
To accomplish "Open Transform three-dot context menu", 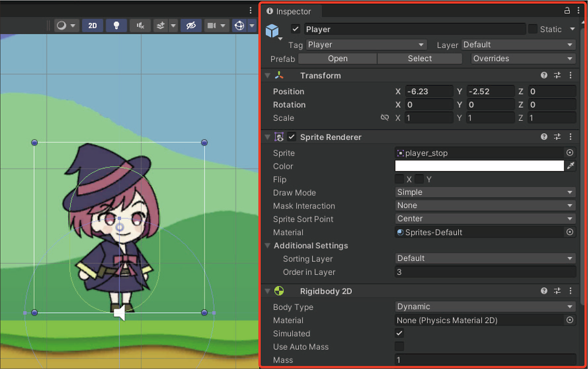I will click(570, 75).
